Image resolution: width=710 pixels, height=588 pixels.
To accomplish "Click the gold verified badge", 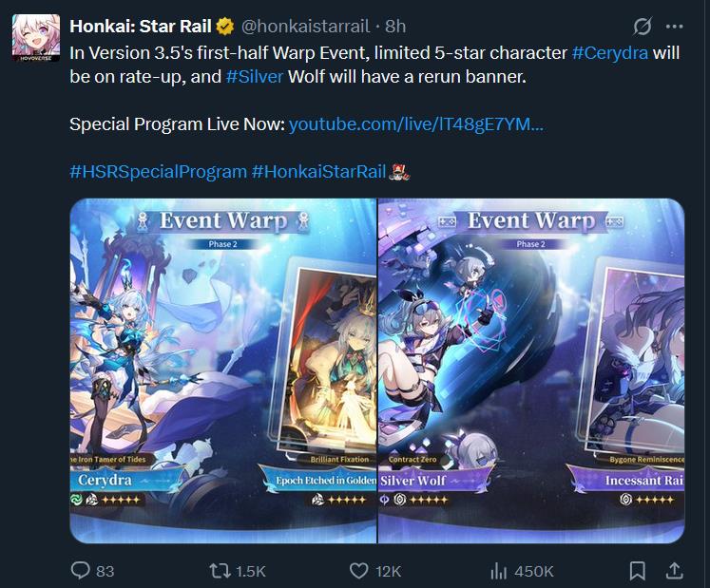I will click(224, 27).
